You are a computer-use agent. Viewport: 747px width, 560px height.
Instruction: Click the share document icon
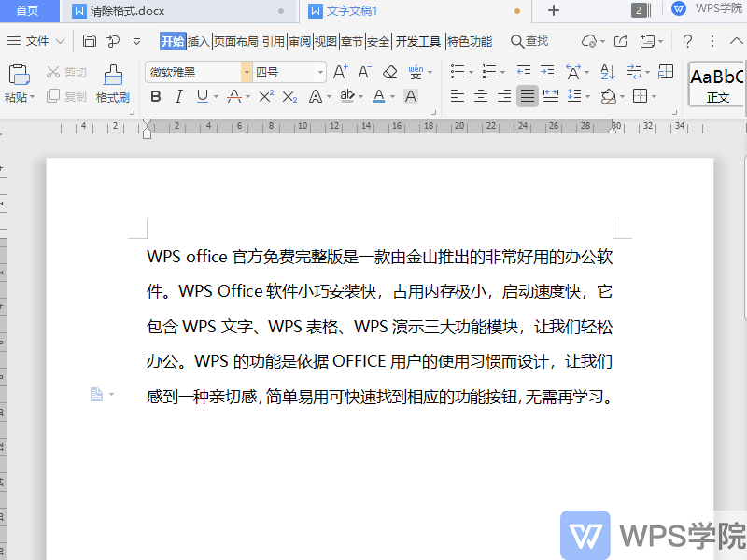point(621,41)
